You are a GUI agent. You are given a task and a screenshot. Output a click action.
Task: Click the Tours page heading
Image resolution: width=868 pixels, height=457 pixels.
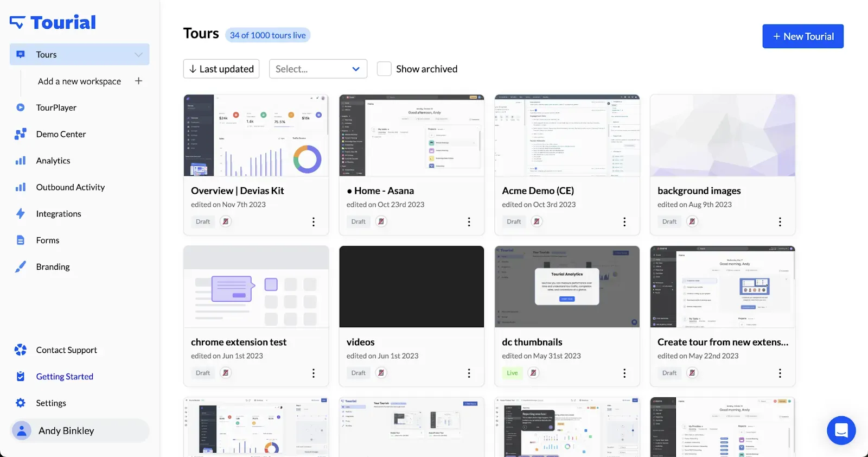[201, 34]
